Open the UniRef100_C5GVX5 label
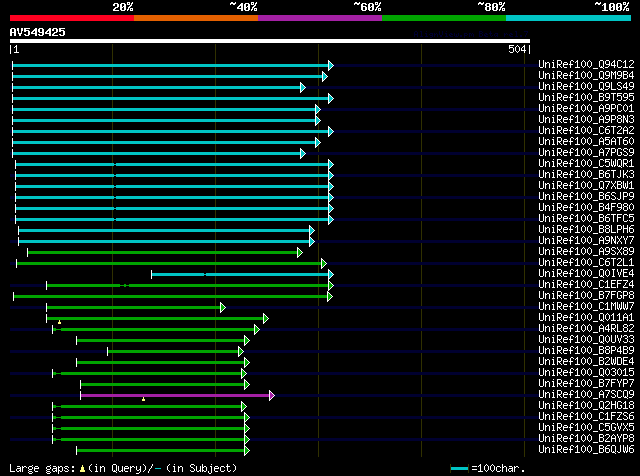 tap(586, 428)
